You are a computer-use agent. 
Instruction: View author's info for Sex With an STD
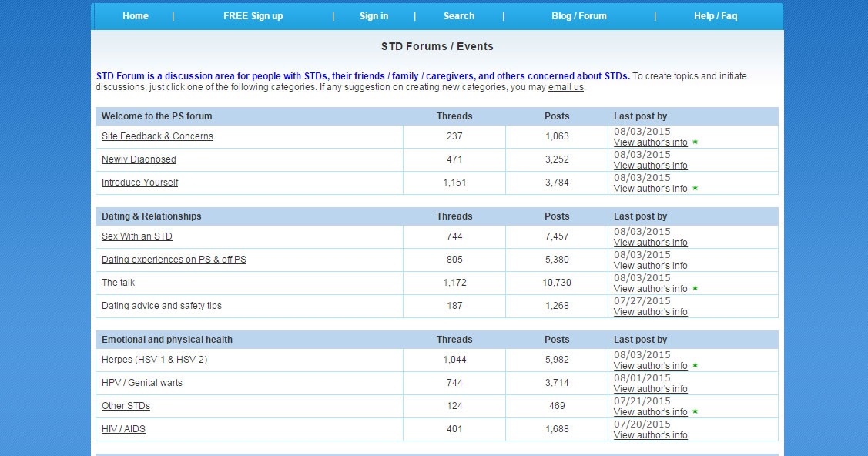(651, 243)
